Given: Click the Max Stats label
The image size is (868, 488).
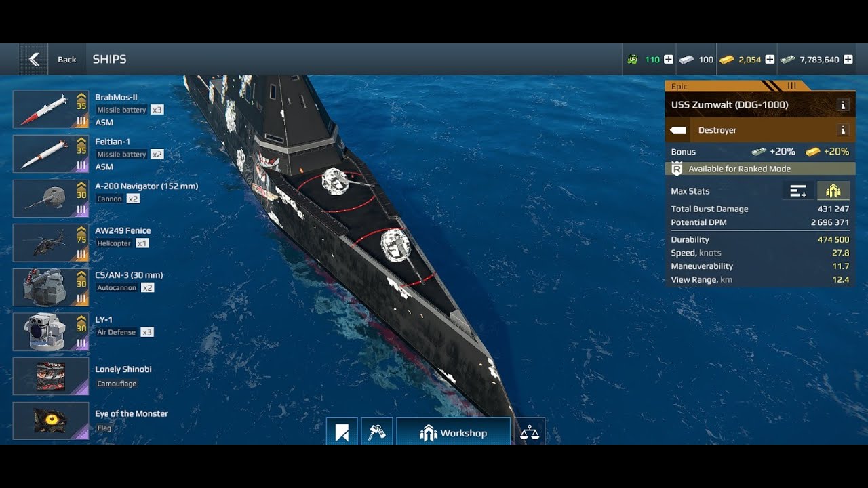Looking at the screenshot, I should coord(690,191).
